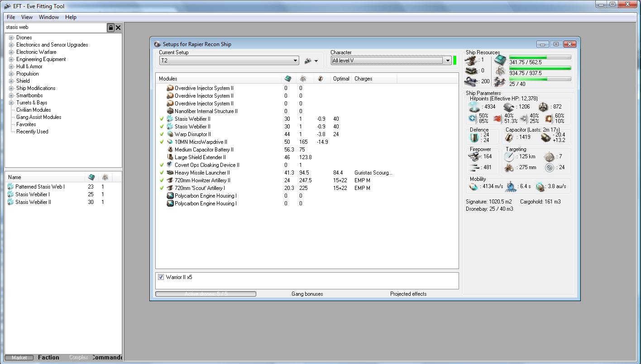Switch to the Market tab
641x364 pixels.
19,358
